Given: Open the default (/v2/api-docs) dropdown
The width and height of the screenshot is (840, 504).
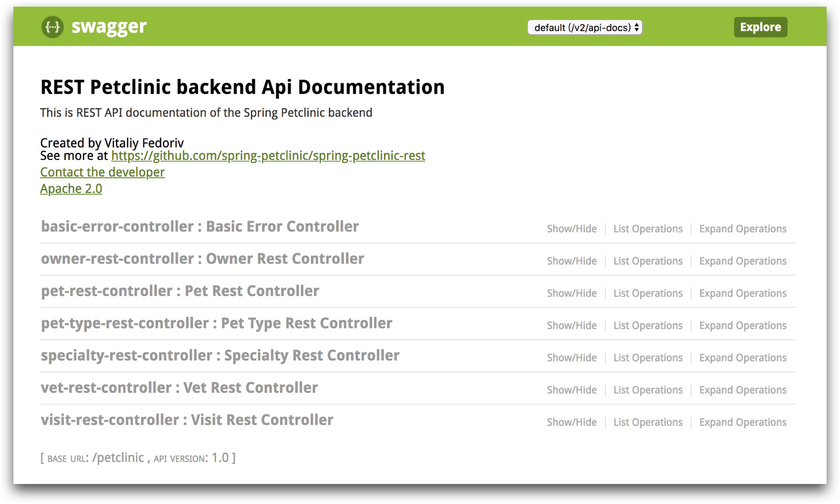Looking at the screenshot, I should [x=585, y=27].
